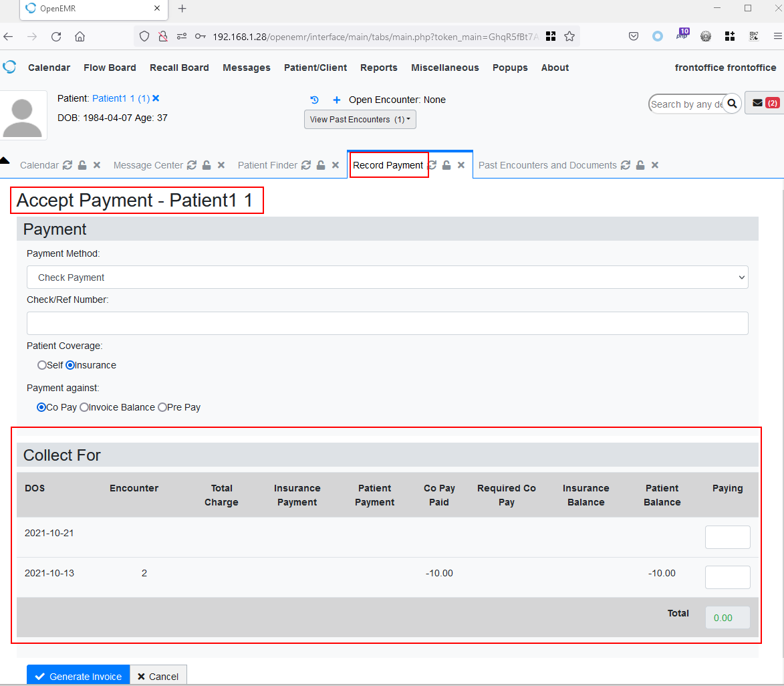Open the Payment Method dropdown

point(388,277)
